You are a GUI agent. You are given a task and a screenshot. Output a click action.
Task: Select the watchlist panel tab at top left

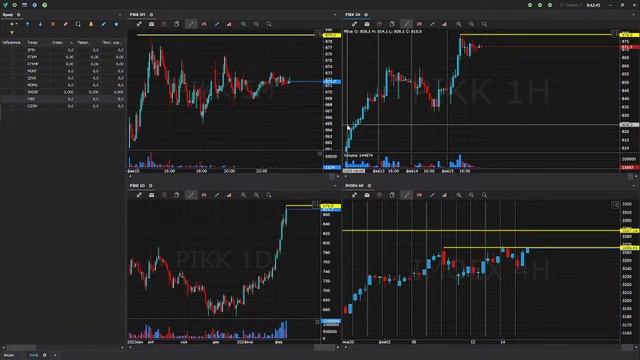pyautogui.click(x=8, y=15)
